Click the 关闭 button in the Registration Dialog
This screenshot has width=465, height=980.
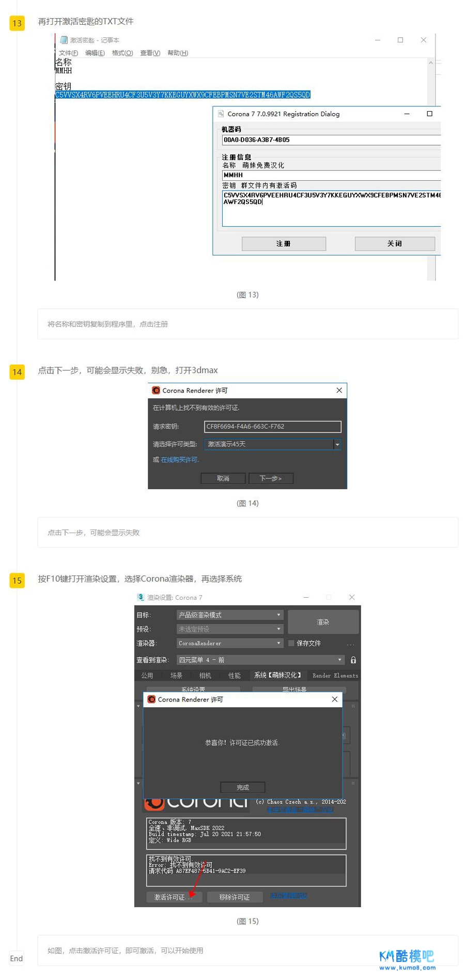click(x=395, y=243)
